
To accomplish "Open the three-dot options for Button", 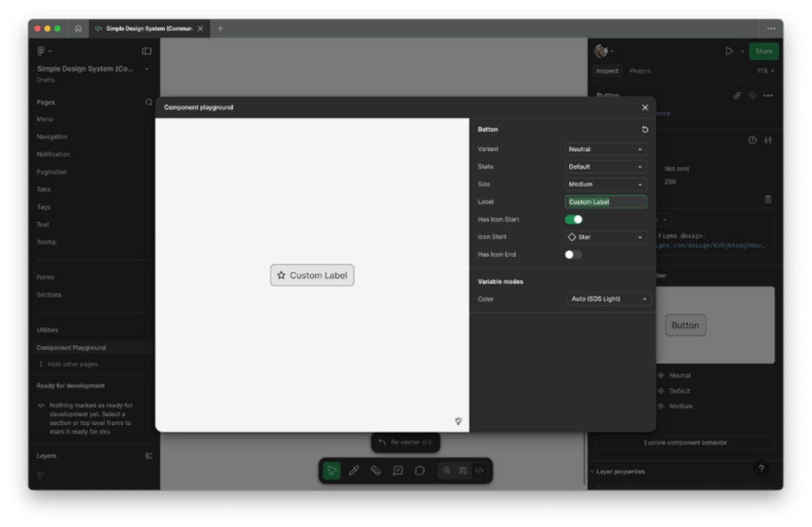I will click(x=768, y=95).
